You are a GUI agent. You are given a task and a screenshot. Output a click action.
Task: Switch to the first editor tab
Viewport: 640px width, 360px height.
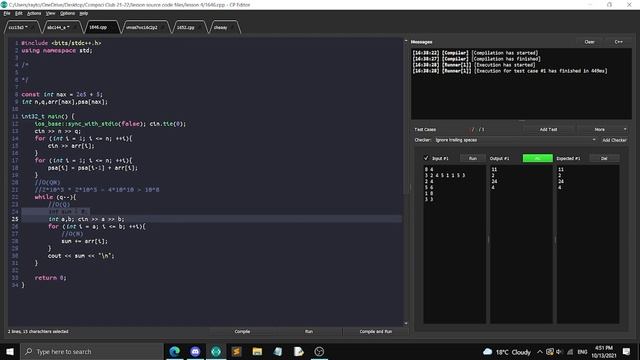[x=22, y=27]
